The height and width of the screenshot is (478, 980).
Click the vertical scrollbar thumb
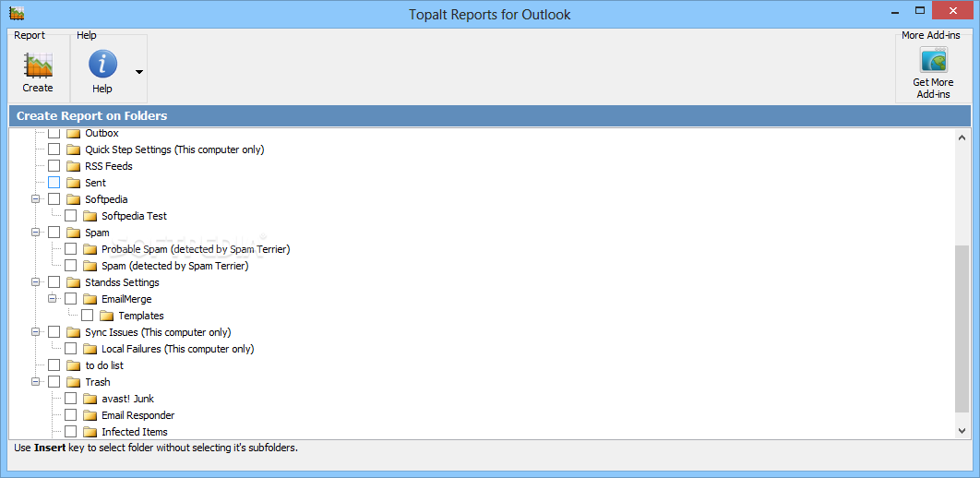tap(962, 328)
